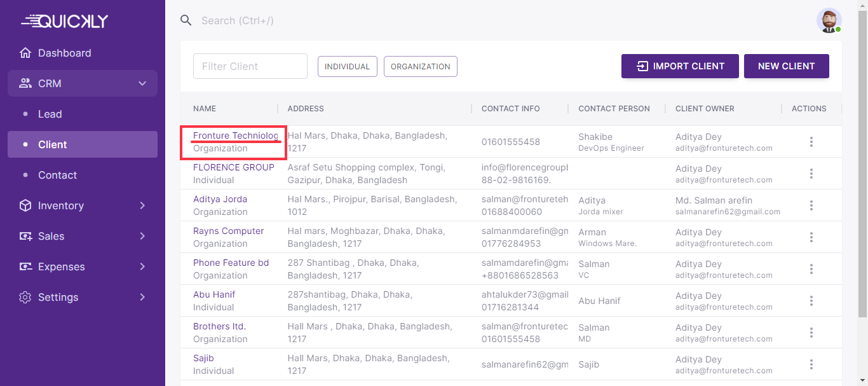
Task: Click the Dashboard home icon
Action: 25,53
